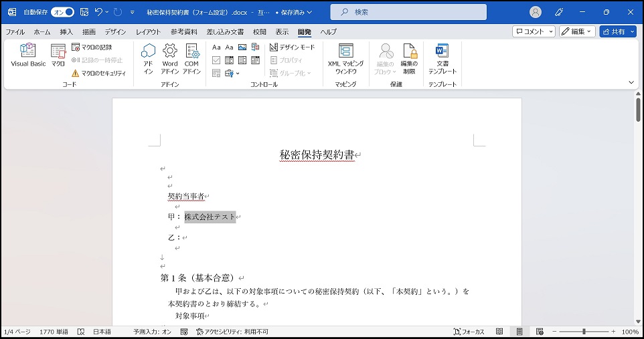Click the zoom in plus button
This screenshot has height=339, width=644.
pos(613,332)
